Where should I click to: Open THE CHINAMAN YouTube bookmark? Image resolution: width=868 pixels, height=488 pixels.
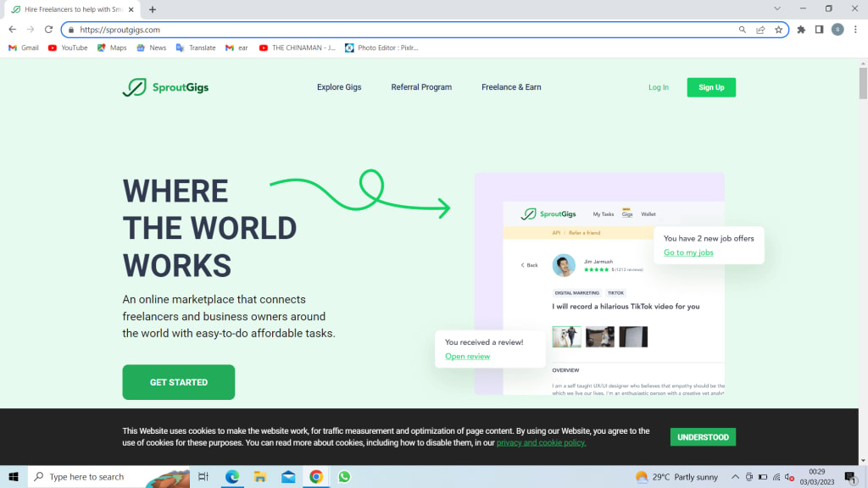pyautogui.click(x=298, y=48)
